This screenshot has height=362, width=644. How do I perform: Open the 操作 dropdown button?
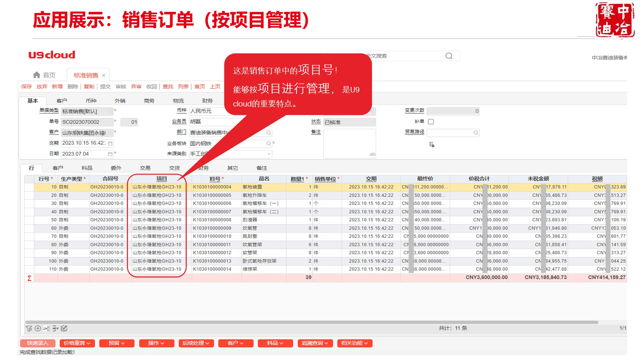pos(156,343)
